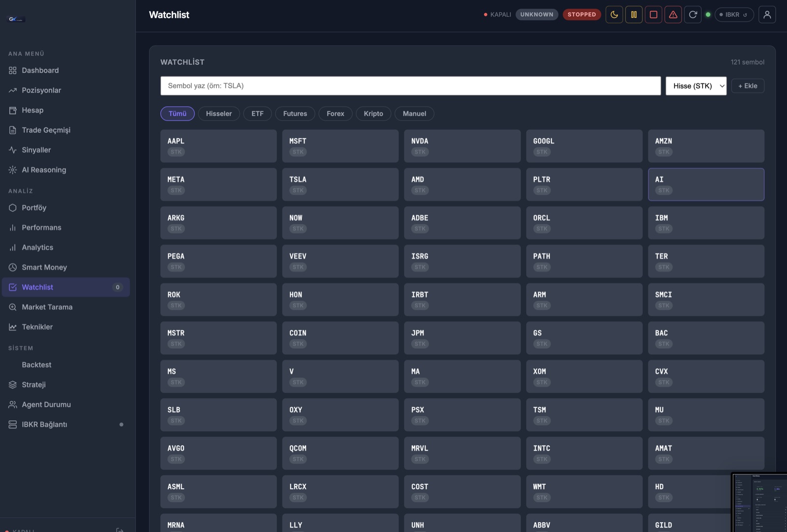Screen dimensions: 787x532
Task: Select Watchlist in the sidebar
Action: coord(66,287)
